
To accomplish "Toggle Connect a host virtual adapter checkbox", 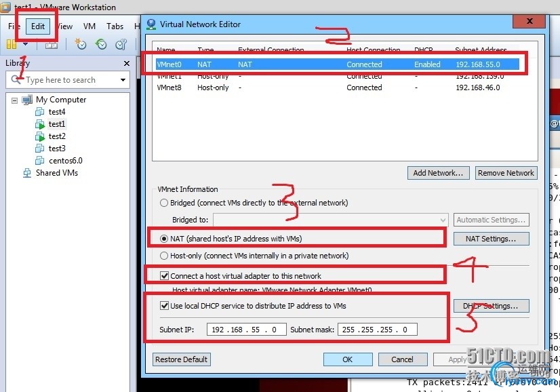I will coord(164,276).
